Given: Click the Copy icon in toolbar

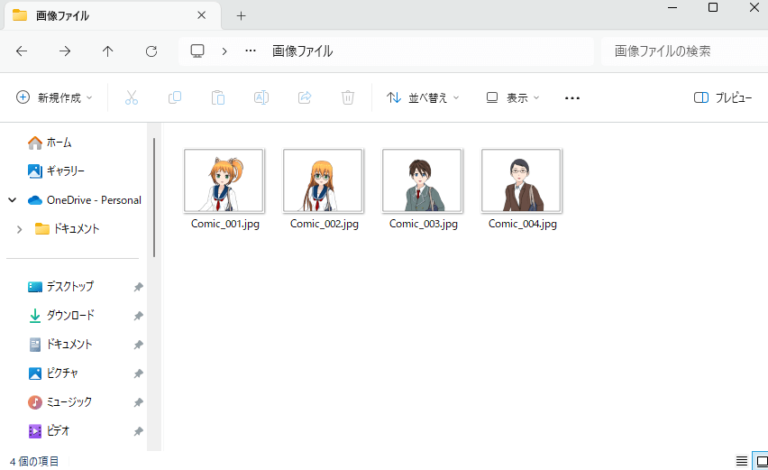Looking at the screenshot, I should 175,98.
